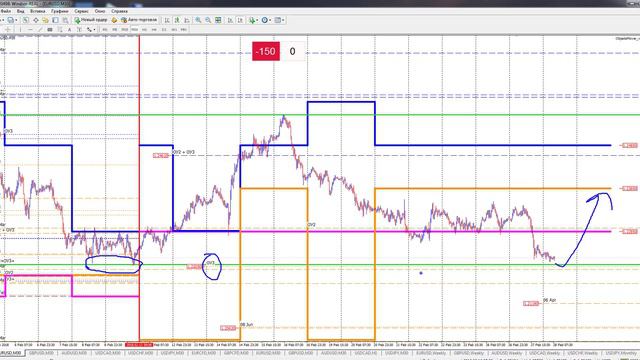
Task: Show the Navigator panel
Action: pyautogui.click(x=45, y=20)
